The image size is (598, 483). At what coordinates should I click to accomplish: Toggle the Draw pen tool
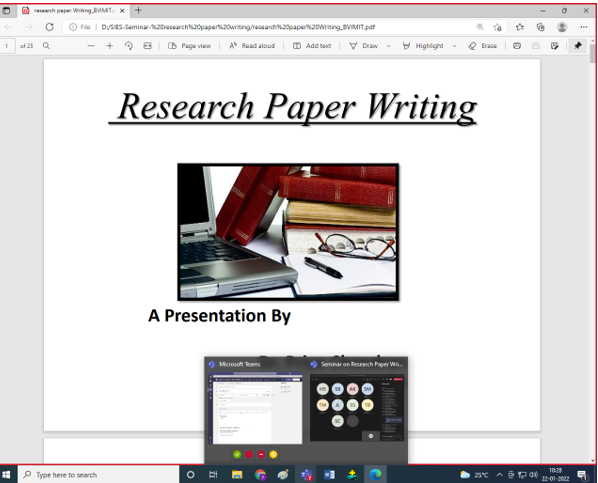[x=363, y=46]
